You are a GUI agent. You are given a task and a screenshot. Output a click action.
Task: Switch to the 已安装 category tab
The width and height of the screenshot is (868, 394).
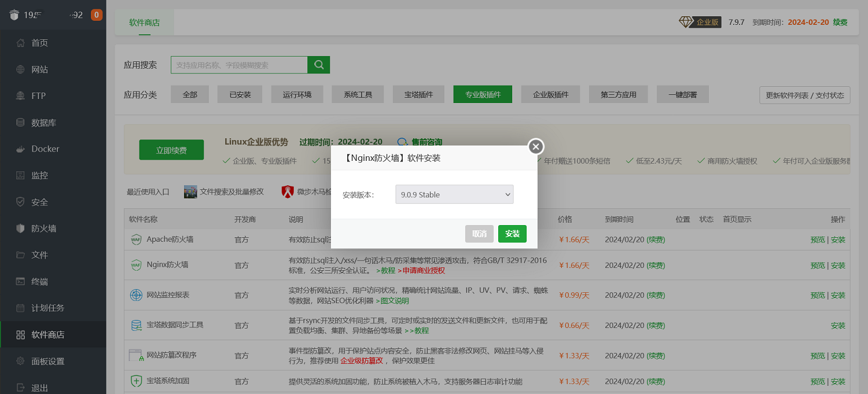(240, 94)
